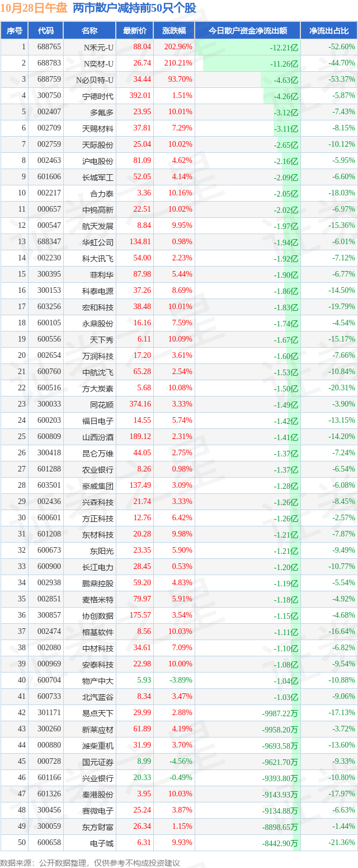Select stock name 北汽蓝谷

pos(98,697)
